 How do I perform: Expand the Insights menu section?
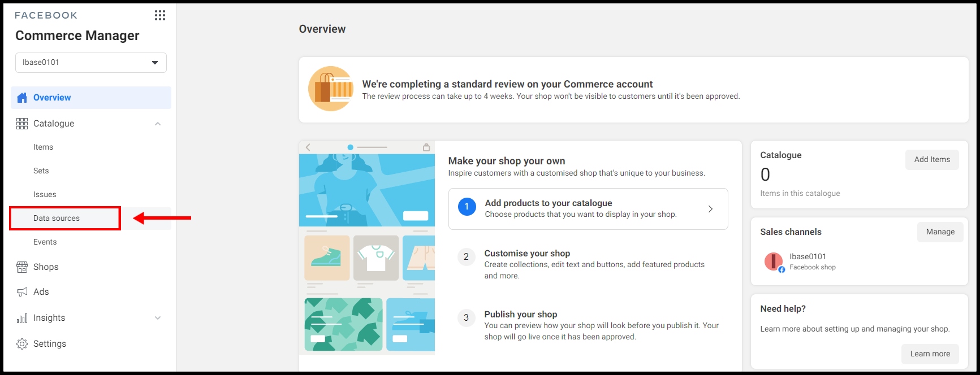[158, 318]
